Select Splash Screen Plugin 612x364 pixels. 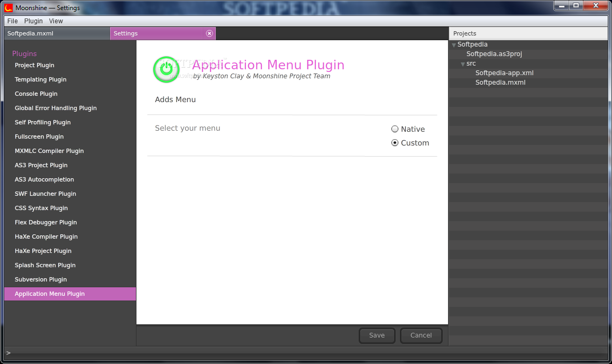[x=70, y=265]
